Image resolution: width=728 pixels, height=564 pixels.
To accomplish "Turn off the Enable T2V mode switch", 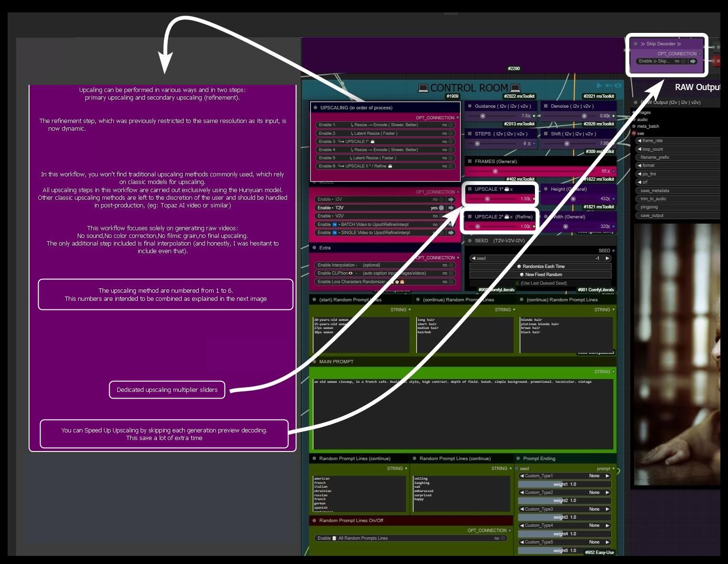I will point(441,208).
